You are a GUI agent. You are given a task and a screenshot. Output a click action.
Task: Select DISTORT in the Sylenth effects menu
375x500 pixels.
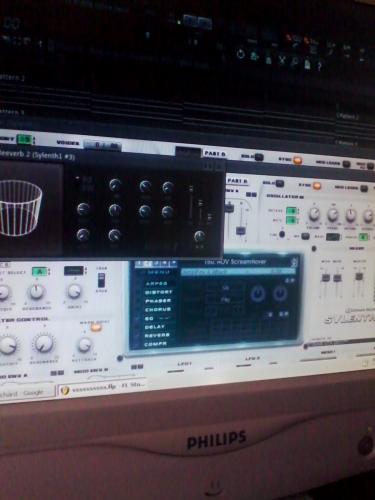pyautogui.click(x=158, y=292)
